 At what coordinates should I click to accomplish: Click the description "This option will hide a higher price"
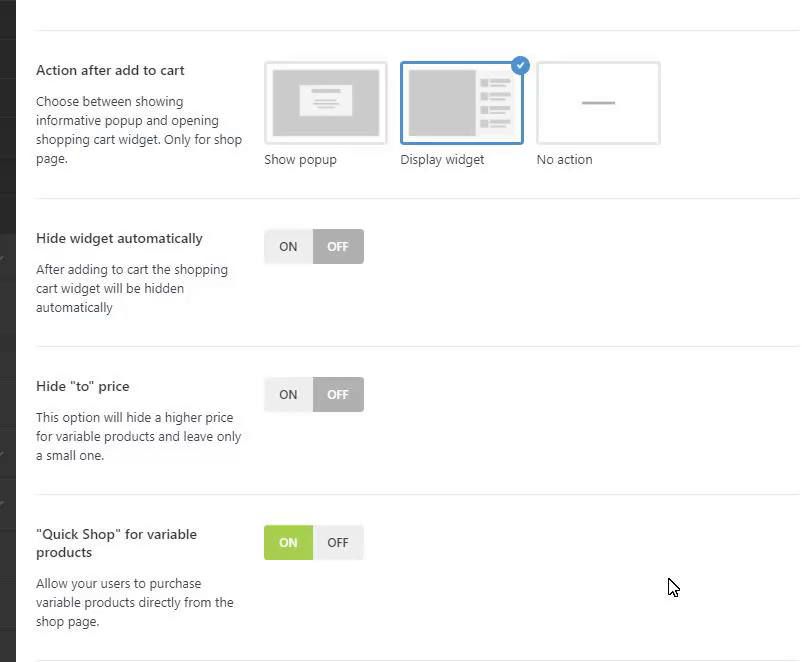tap(138, 436)
